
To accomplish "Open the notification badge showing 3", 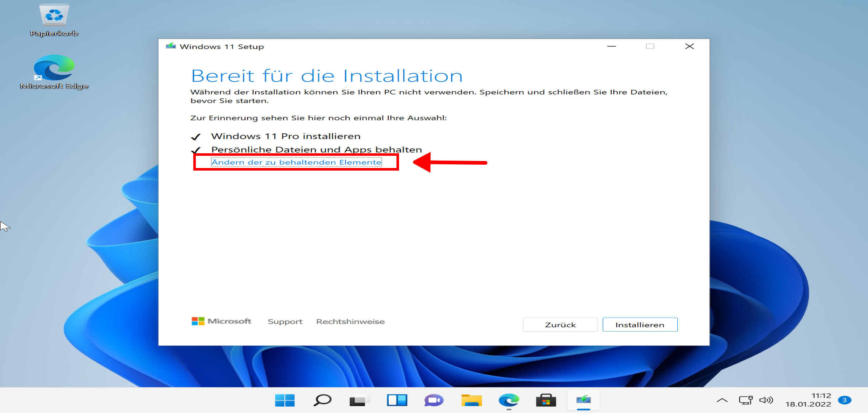I will coord(844,400).
